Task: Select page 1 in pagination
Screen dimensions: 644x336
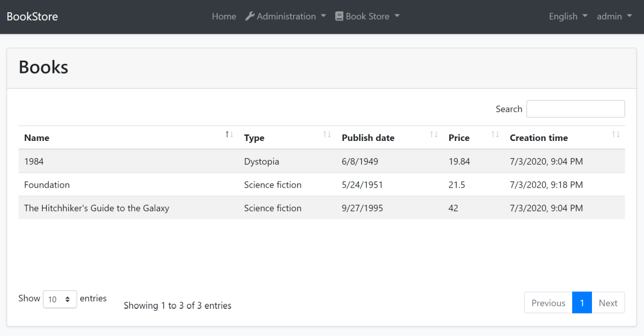Action: click(x=582, y=303)
